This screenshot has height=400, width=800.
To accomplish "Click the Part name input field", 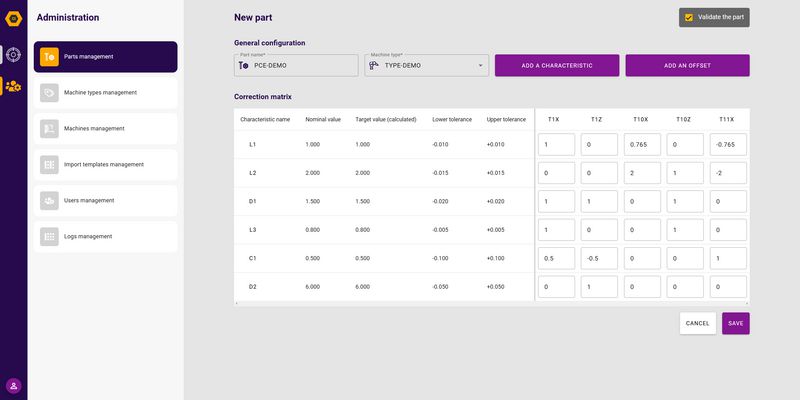I will 296,65.
